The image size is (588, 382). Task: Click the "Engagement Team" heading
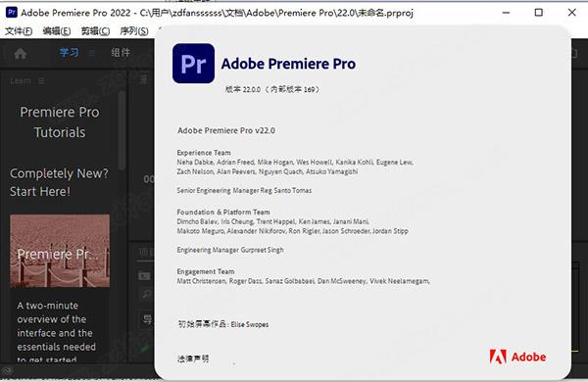click(x=206, y=271)
